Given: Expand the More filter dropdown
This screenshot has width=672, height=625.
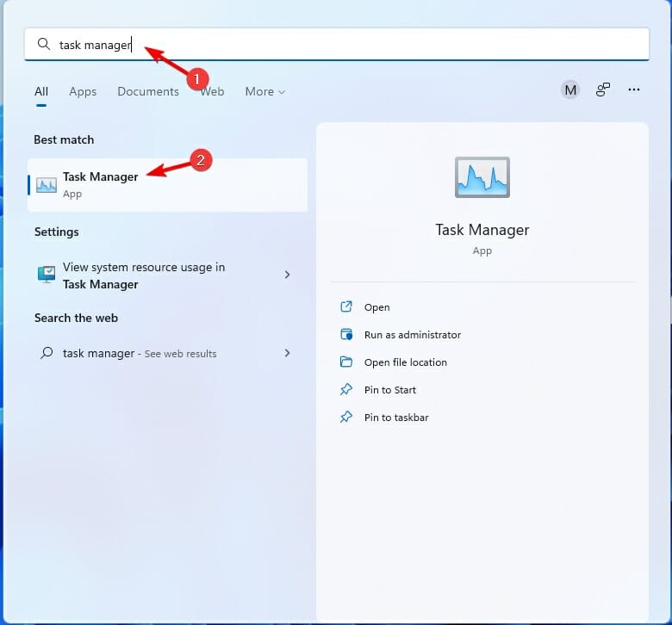Looking at the screenshot, I should 264,91.
